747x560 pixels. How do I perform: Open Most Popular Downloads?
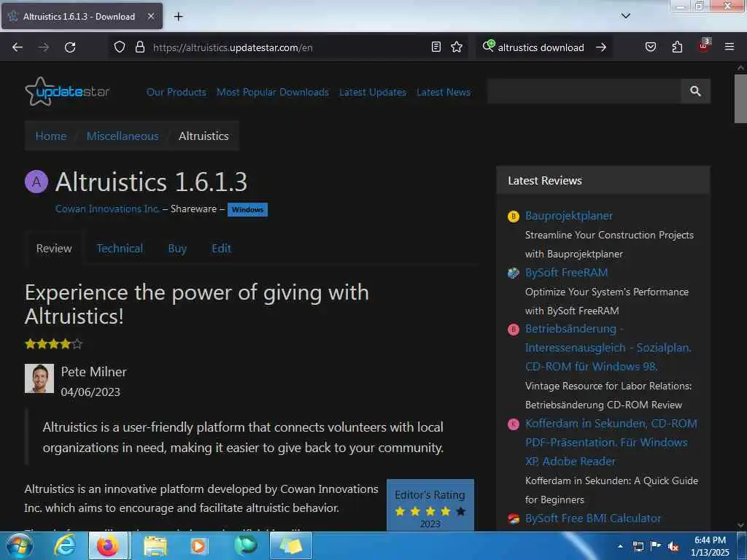pos(273,92)
